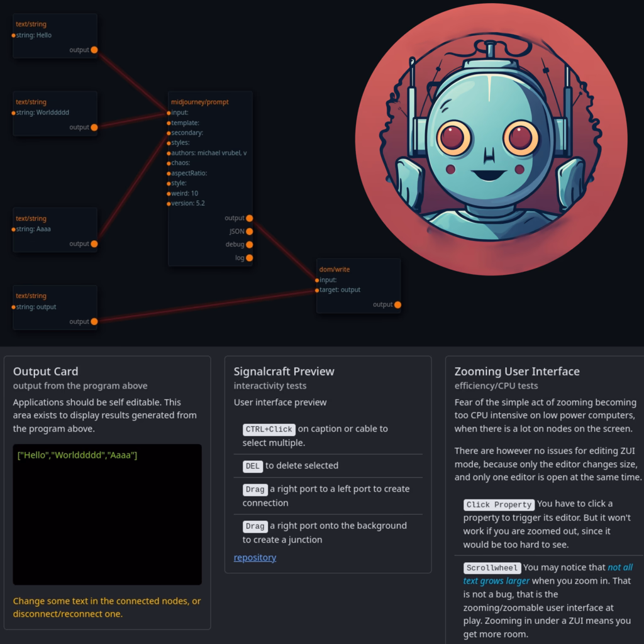Select the debug output port on midjourney/prompt
Viewport: 644px width, 644px height.
coord(249,245)
